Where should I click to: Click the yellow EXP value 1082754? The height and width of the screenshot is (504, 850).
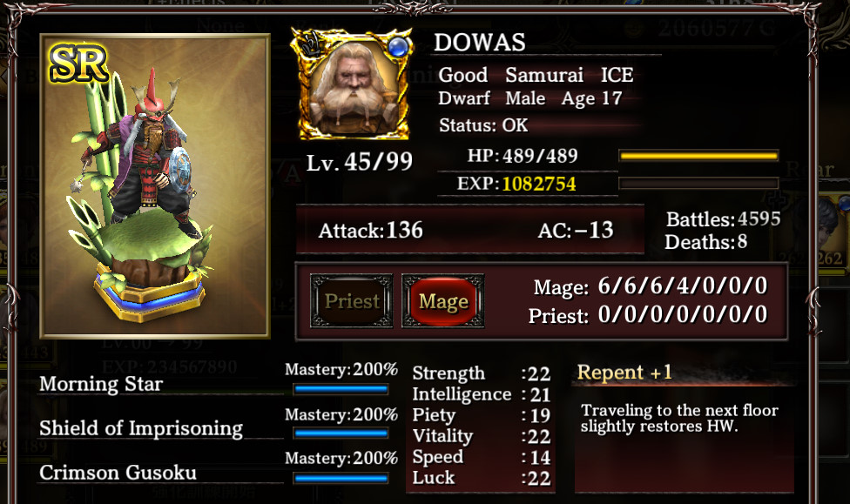(x=539, y=184)
